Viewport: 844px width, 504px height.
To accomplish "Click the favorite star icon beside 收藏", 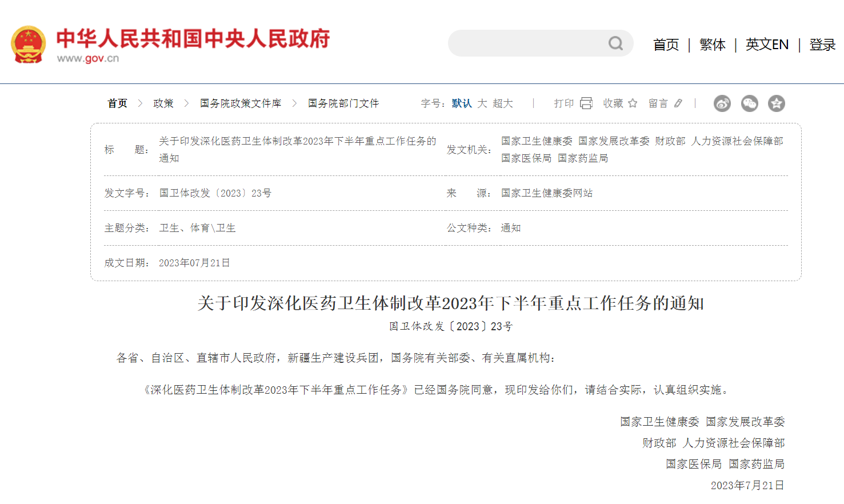I will [633, 103].
